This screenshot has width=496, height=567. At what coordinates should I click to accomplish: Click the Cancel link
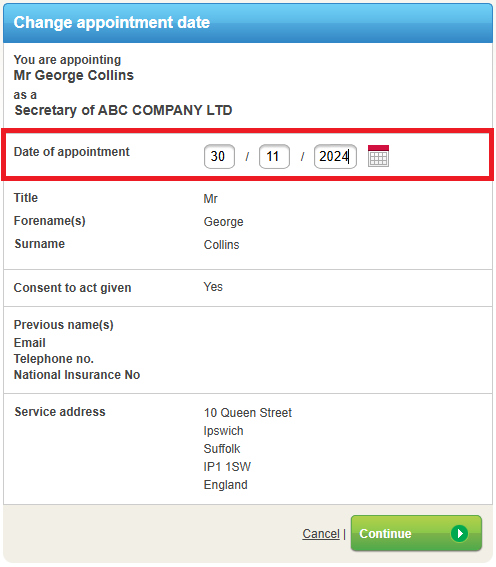coord(321,533)
